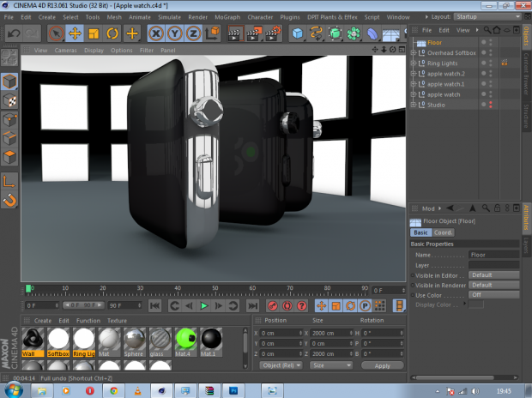Select Edges mode in left palette
532x398 pixels.
click(x=9, y=138)
